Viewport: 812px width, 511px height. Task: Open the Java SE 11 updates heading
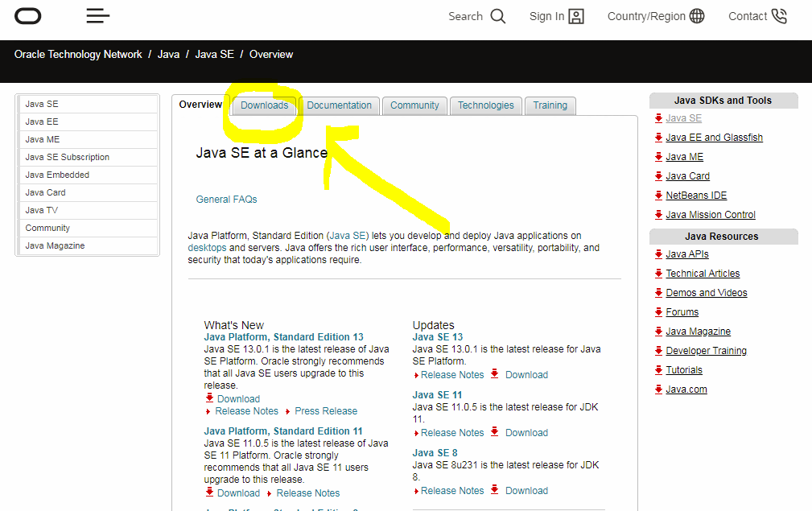pos(437,395)
